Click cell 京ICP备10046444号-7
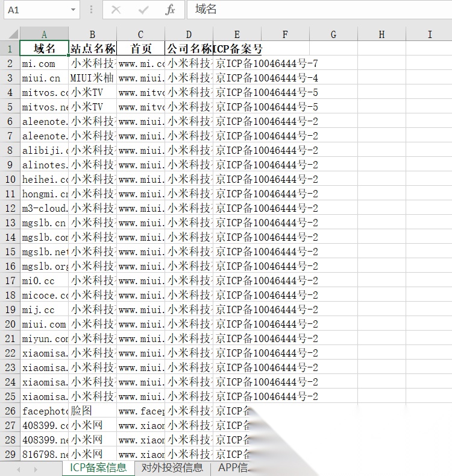The height and width of the screenshot is (476, 452). pos(267,63)
